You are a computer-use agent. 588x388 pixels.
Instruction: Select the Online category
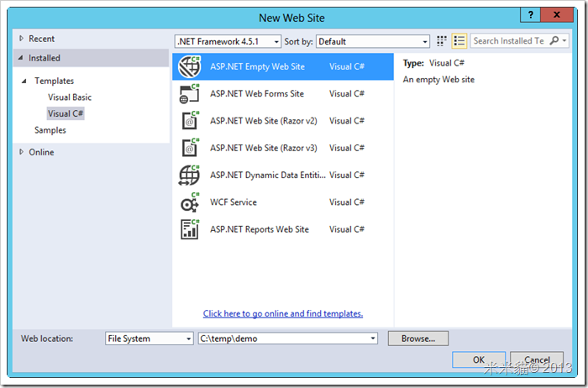coord(41,152)
